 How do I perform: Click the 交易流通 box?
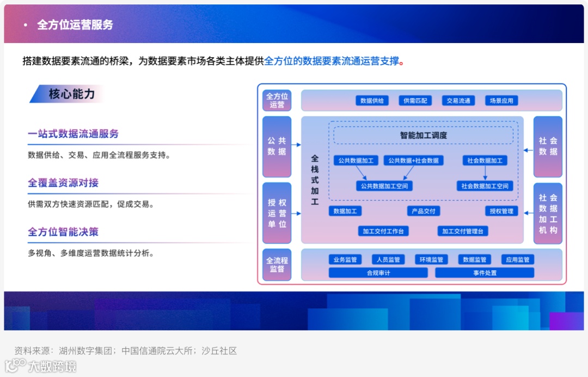458,101
